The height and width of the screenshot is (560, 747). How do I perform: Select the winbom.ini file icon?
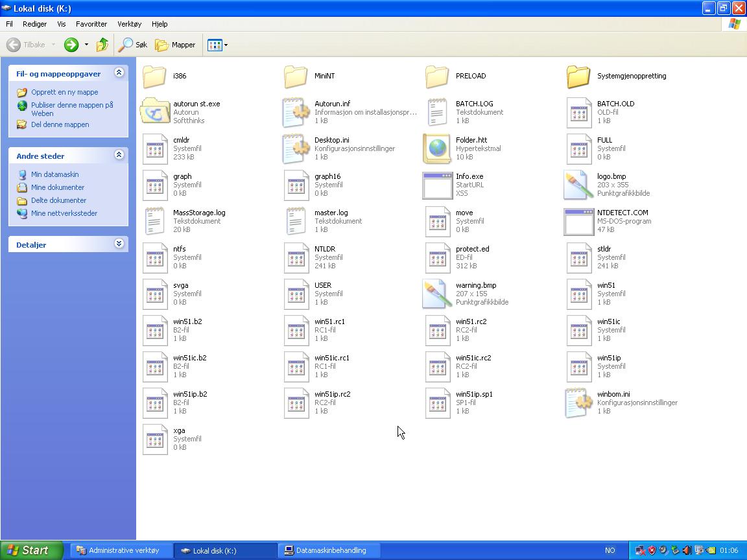(x=578, y=403)
